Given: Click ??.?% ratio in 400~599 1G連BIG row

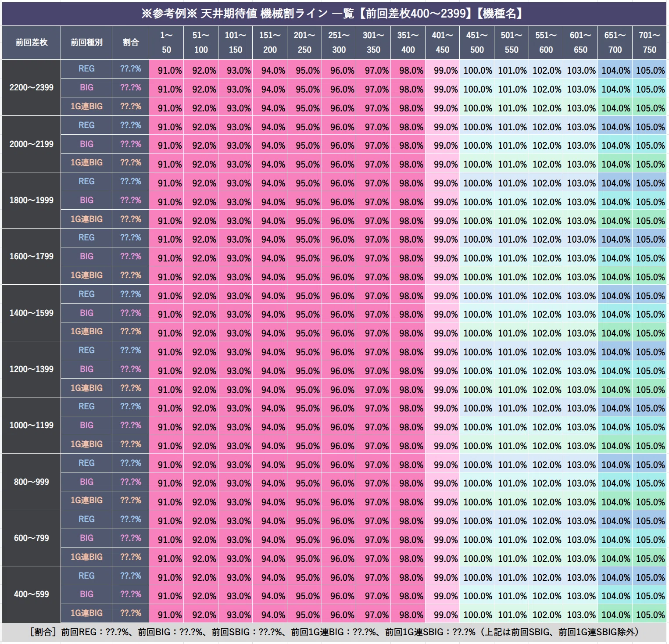Looking at the screenshot, I should pos(131,613).
